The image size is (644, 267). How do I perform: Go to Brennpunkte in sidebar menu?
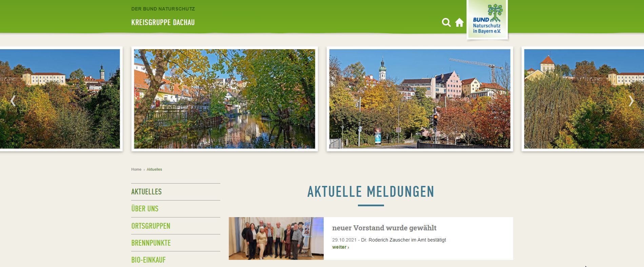click(151, 243)
